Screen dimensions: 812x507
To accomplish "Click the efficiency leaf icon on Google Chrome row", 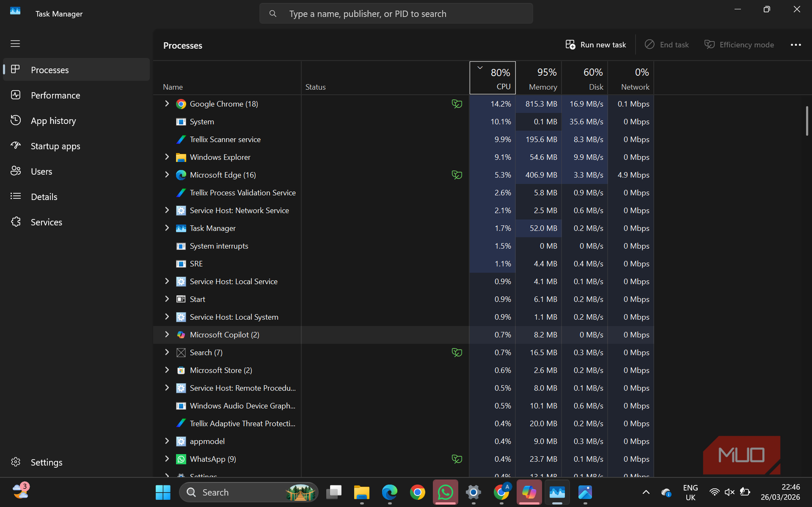I will (x=457, y=104).
